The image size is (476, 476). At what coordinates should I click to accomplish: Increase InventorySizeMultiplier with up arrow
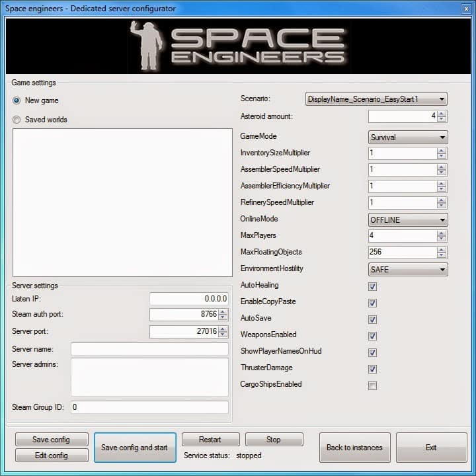coord(442,151)
